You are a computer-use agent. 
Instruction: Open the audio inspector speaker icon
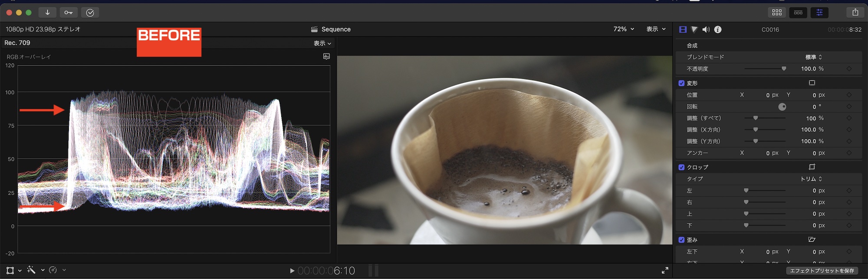706,29
